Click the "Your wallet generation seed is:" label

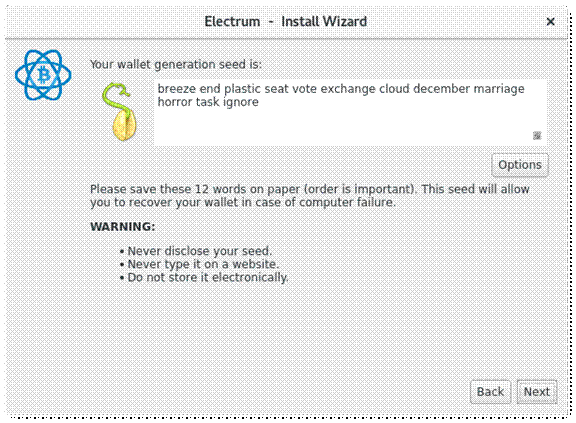point(176,65)
